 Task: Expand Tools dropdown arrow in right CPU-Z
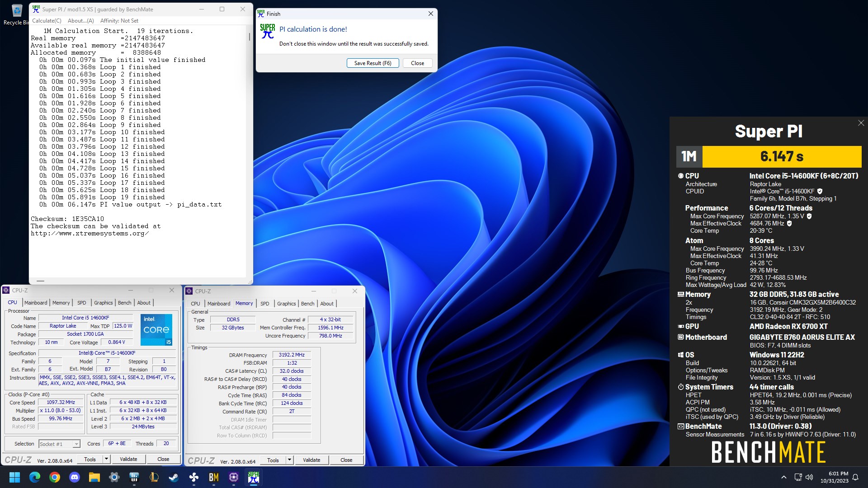pyautogui.click(x=290, y=460)
